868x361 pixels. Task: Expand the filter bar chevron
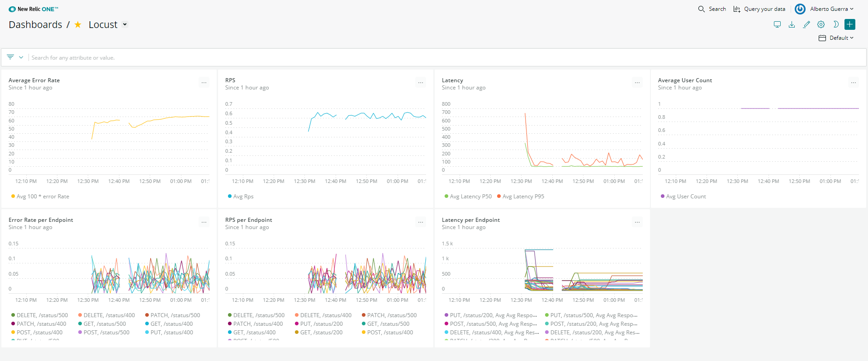(21, 57)
